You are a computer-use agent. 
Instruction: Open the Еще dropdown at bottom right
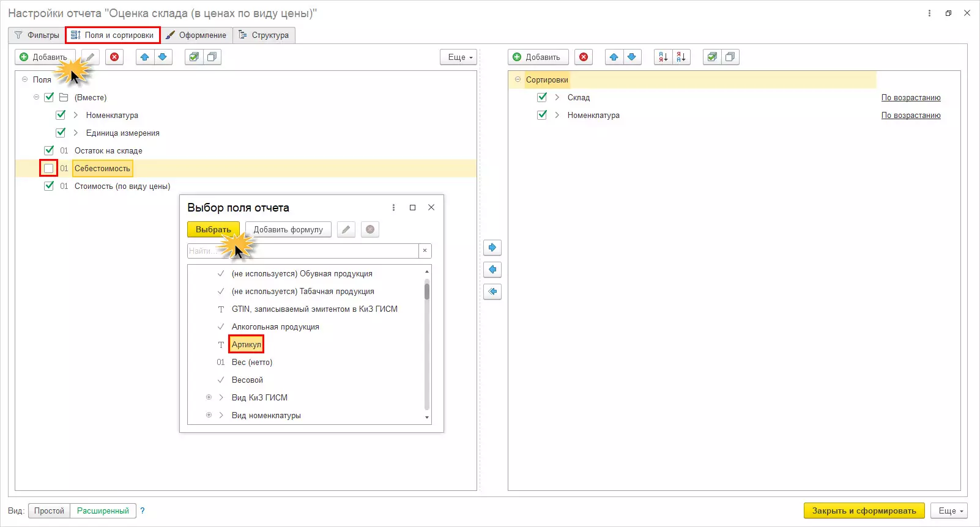point(949,510)
